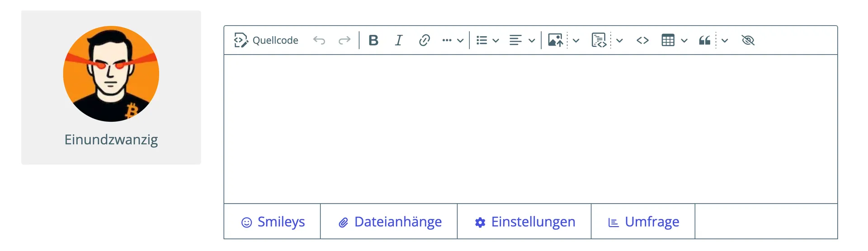Toggle italic formatting
868x251 pixels.
399,41
